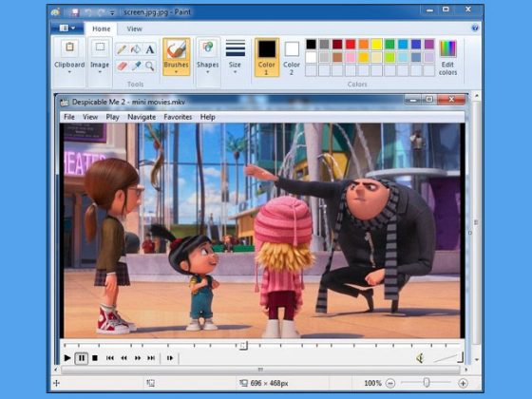
Task: Click the skip to previous button
Action: (110, 358)
